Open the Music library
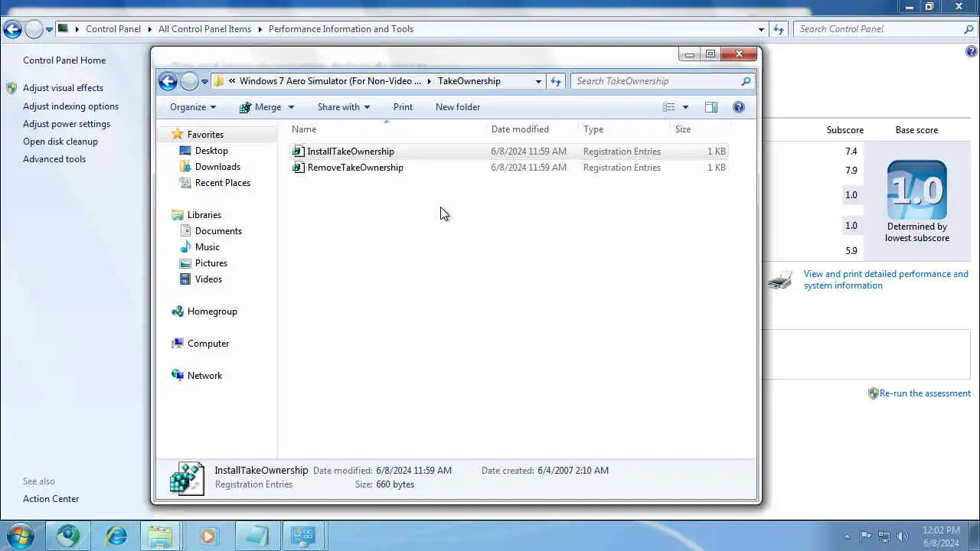This screenshot has width=980, height=551. (207, 247)
